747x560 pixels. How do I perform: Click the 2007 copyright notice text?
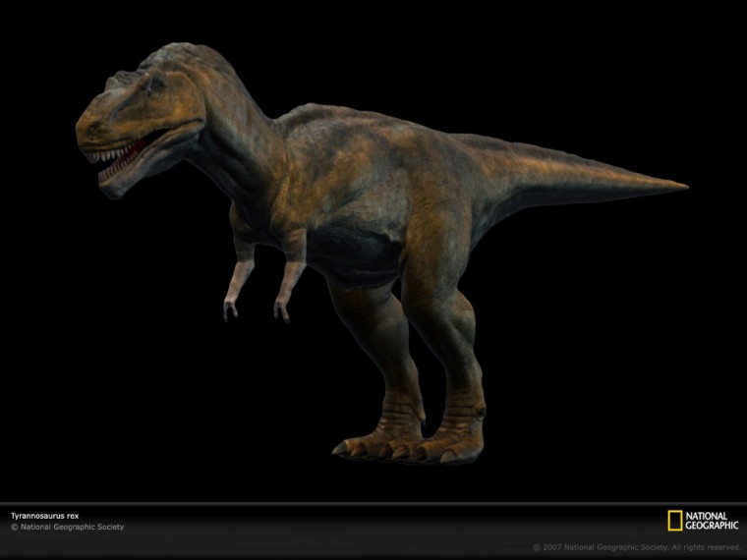(636, 547)
